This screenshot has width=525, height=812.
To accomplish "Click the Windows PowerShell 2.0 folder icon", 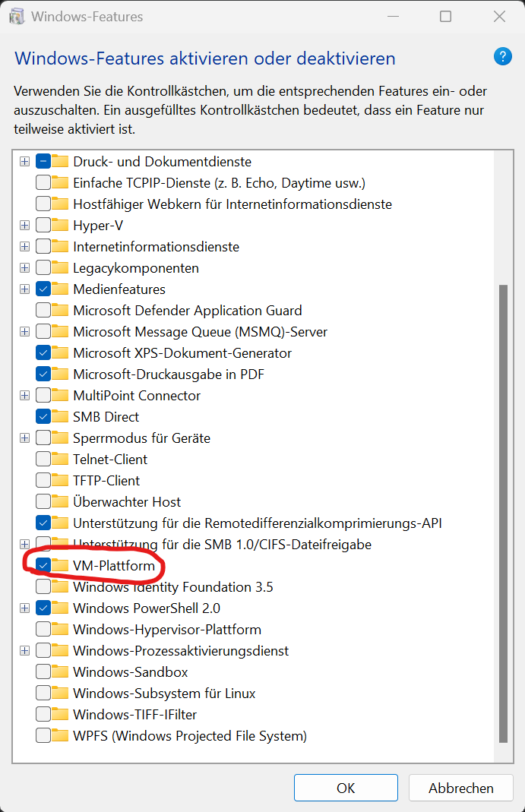I will (x=60, y=608).
